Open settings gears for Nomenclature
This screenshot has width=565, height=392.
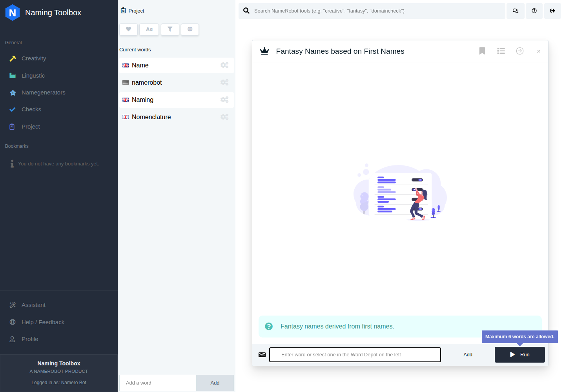click(224, 117)
